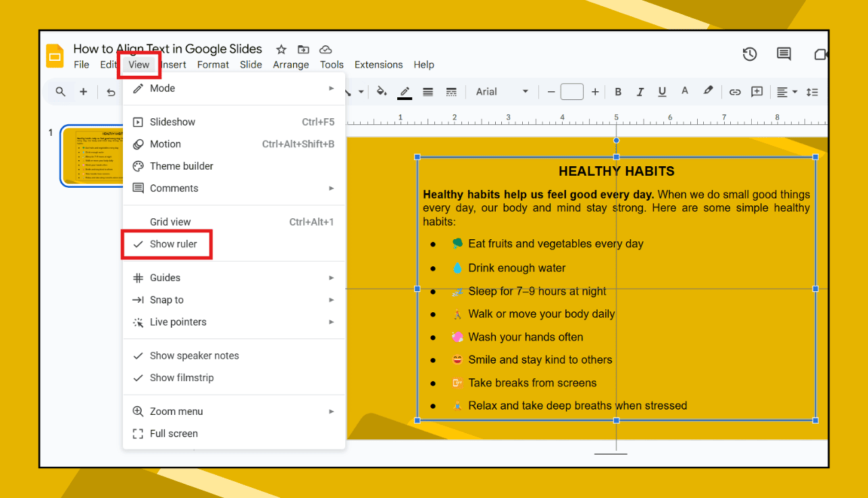The width and height of the screenshot is (868, 498).
Task: Open the Format menu
Action: 213,64
